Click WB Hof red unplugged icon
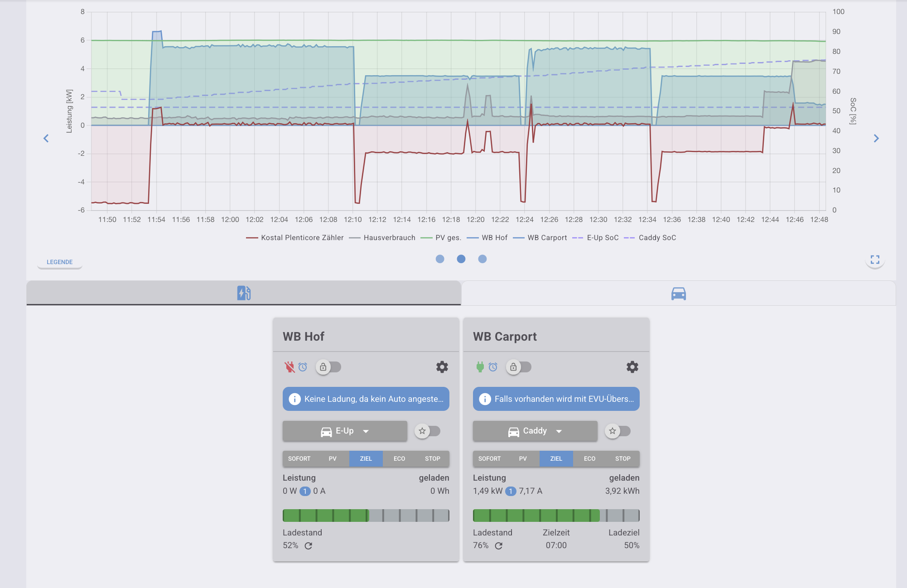This screenshot has height=588, width=907. [x=289, y=367]
